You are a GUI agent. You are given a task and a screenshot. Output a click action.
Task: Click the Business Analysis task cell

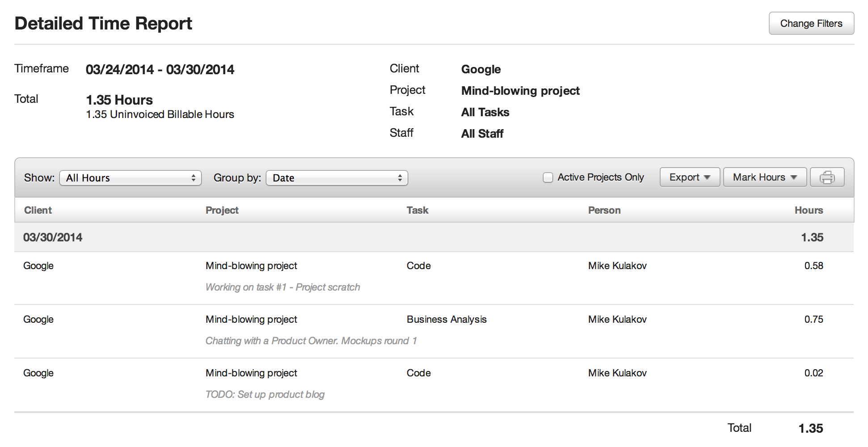pyautogui.click(x=447, y=319)
